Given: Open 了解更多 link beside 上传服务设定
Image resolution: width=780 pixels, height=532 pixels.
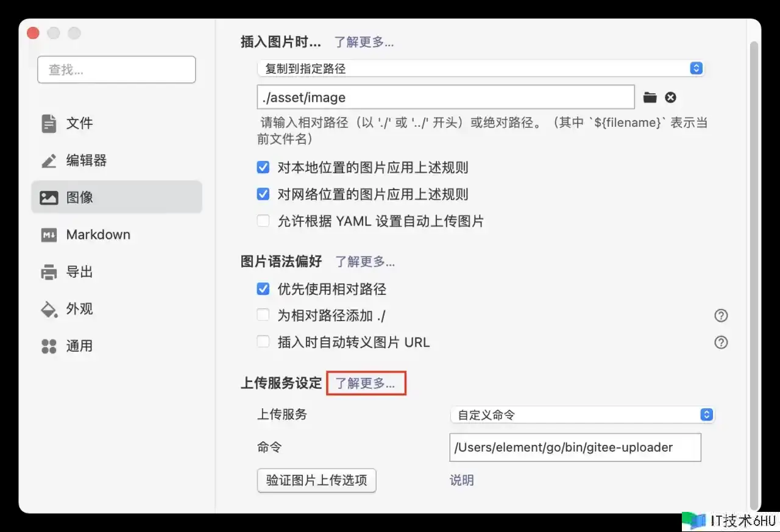Looking at the screenshot, I should pos(366,383).
